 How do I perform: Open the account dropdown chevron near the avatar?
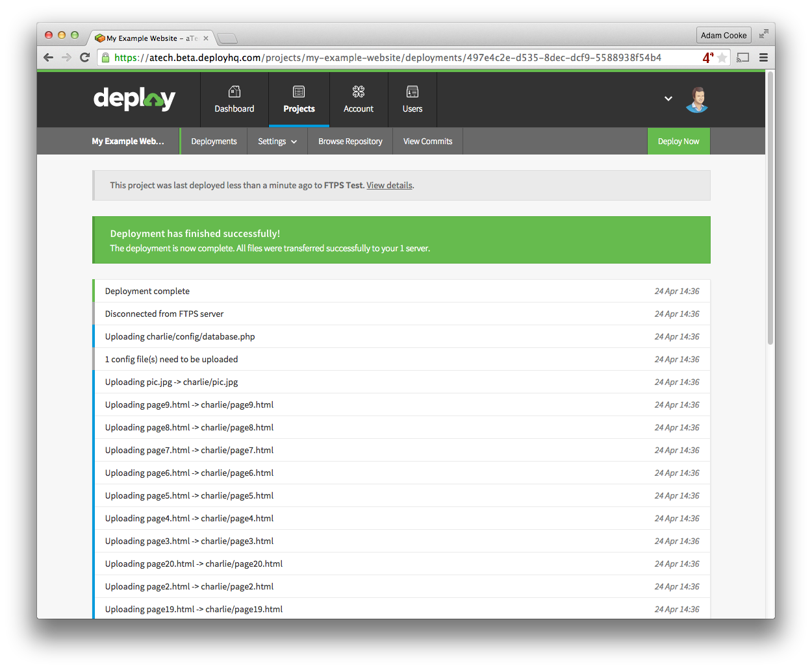click(668, 99)
